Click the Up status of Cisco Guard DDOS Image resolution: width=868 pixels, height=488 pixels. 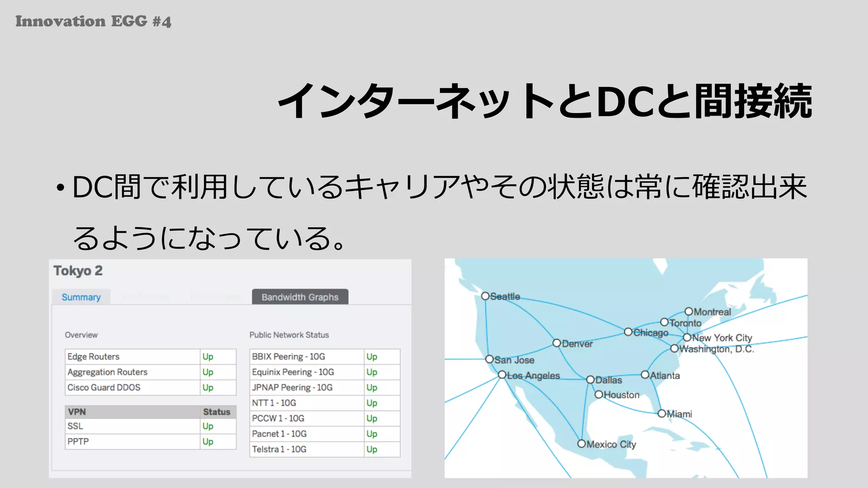[208, 388]
